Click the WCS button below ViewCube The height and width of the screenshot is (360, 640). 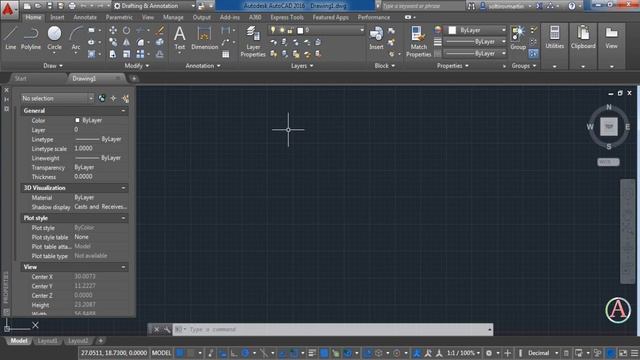tap(608, 162)
